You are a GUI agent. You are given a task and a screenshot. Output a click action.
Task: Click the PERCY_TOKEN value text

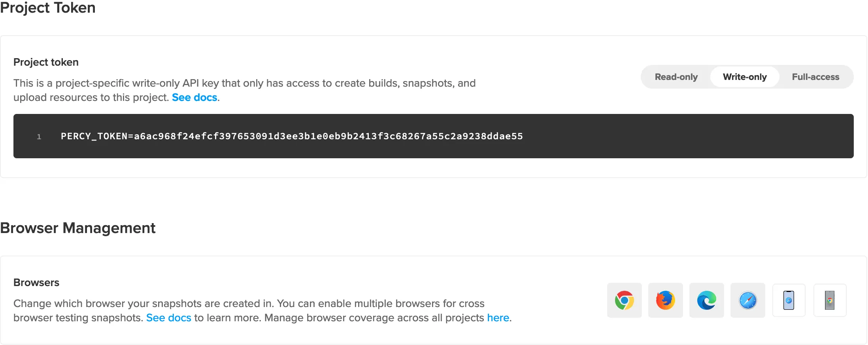tap(292, 136)
